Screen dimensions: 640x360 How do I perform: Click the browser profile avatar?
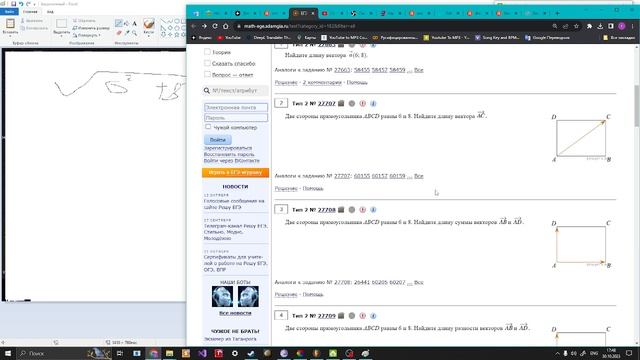622,26
